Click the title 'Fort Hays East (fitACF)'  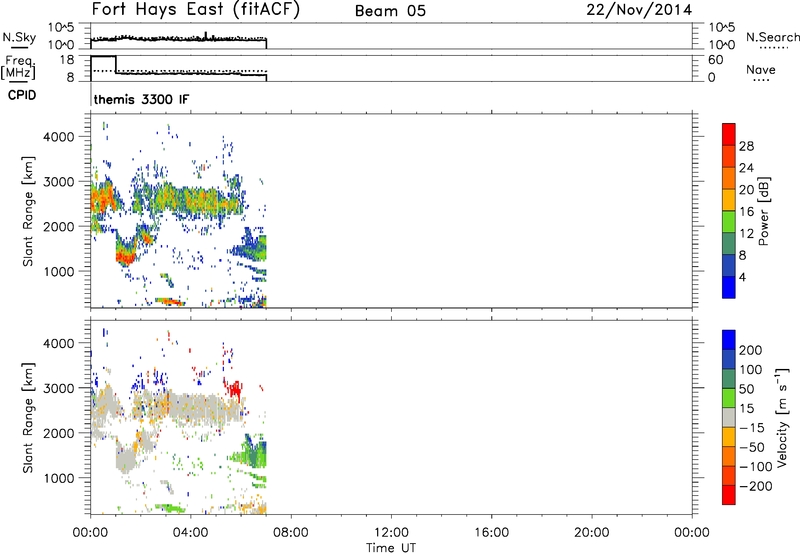click(x=195, y=10)
